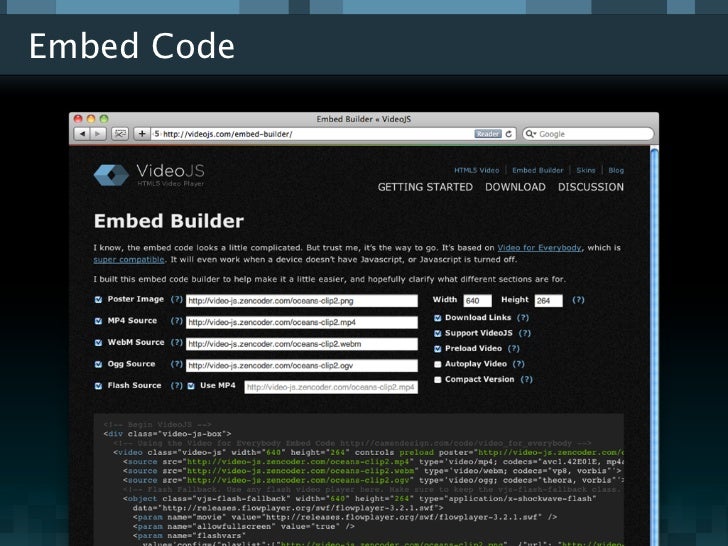Uncheck the MP4 Source checkbox
Screen dimensions: 728x546
point(98,321)
